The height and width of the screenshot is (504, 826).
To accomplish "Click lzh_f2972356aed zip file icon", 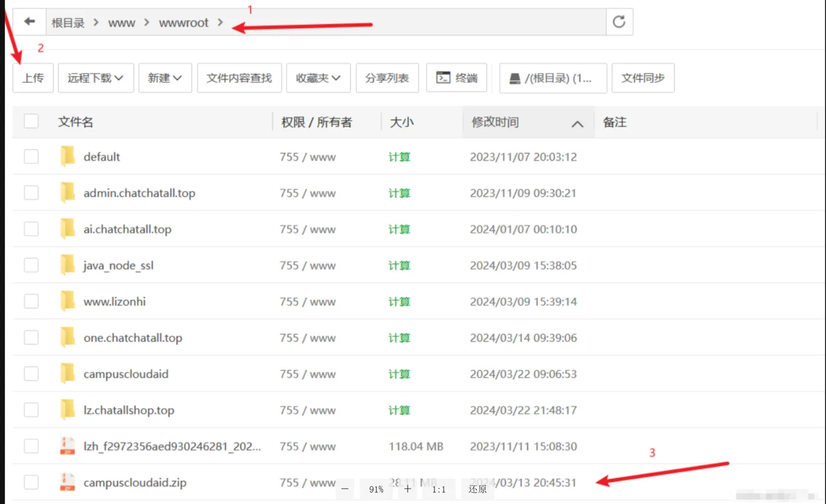I will click(x=68, y=446).
